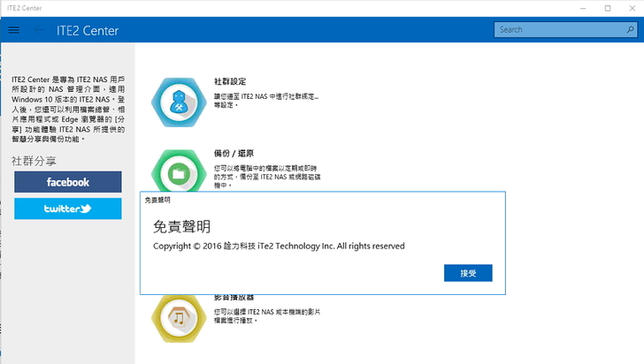The image size is (644, 364).
Task: Minimize the ITE2 Center window
Action: [583, 8]
